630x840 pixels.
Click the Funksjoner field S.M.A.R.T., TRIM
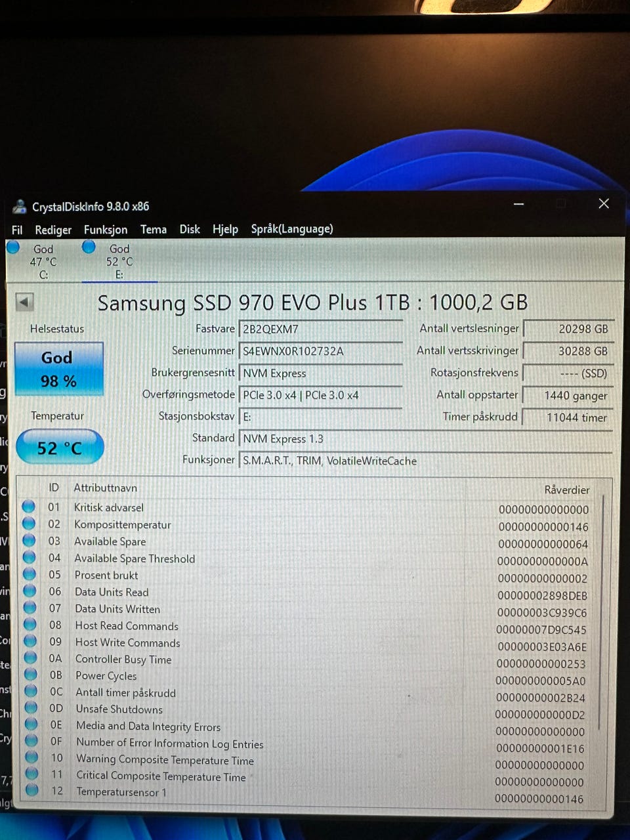click(x=425, y=461)
